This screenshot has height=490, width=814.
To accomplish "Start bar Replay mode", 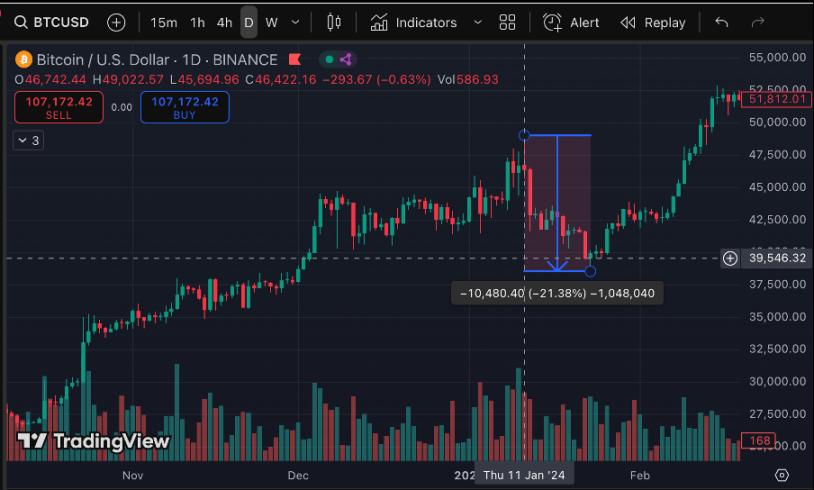I will point(652,22).
